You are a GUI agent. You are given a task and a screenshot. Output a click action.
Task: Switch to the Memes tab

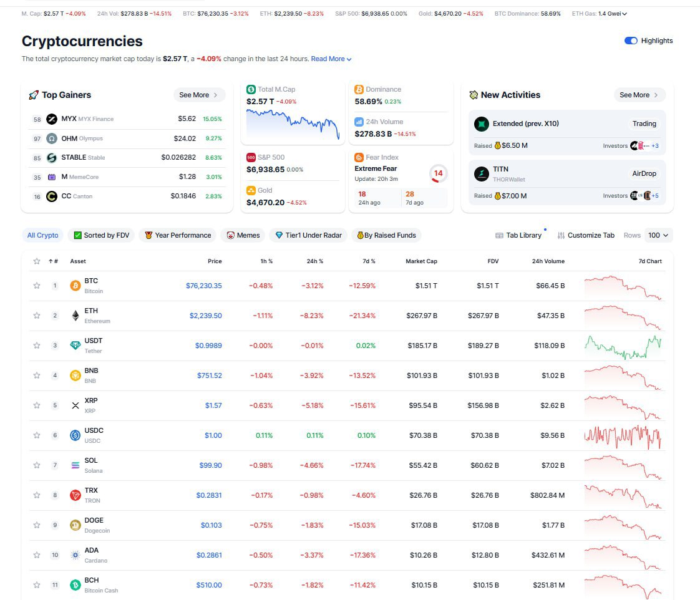(243, 235)
